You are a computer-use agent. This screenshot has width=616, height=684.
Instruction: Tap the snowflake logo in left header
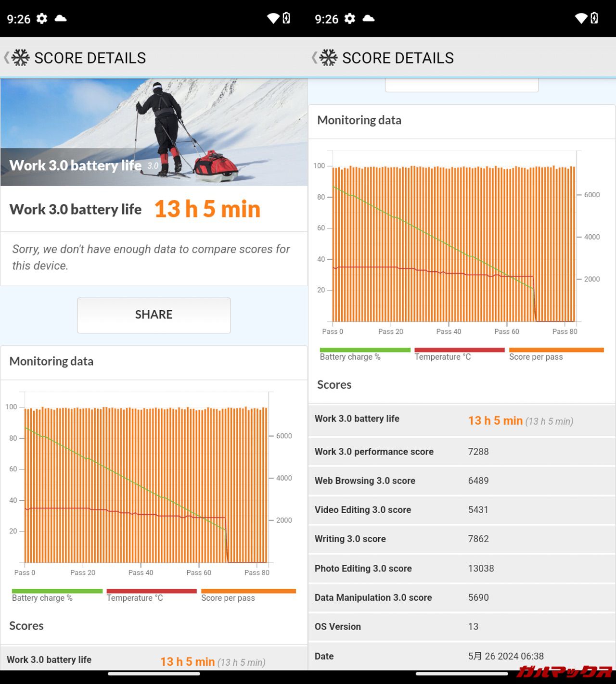tap(21, 58)
